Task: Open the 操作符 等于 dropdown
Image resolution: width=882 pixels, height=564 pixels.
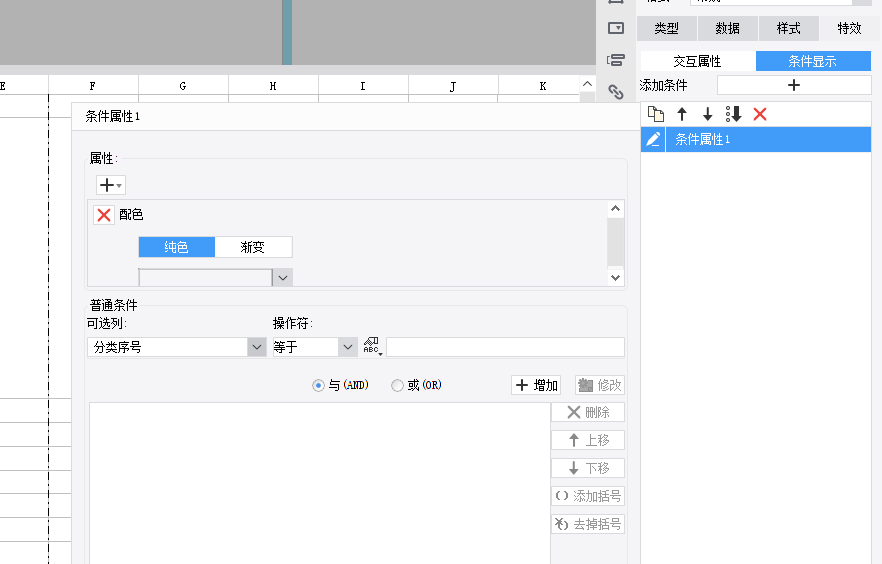Action: pyautogui.click(x=347, y=347)
